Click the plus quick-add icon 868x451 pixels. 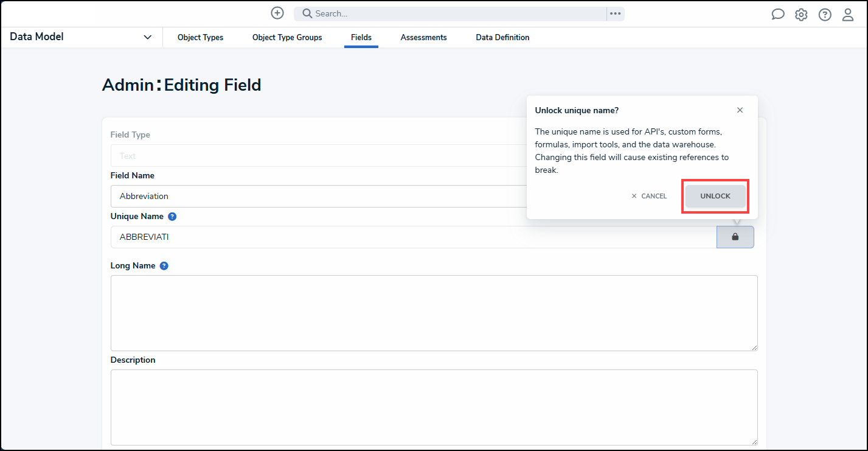click(x=277, y=13)
